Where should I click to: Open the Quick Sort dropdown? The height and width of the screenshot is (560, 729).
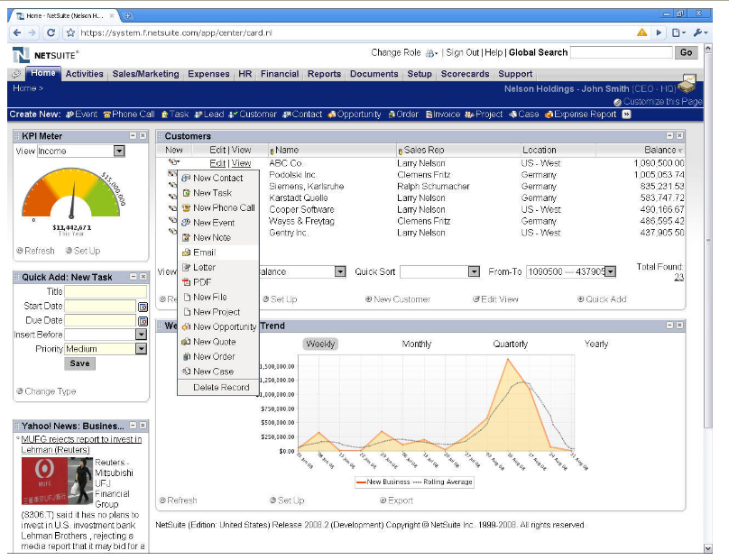pos(474,271)
